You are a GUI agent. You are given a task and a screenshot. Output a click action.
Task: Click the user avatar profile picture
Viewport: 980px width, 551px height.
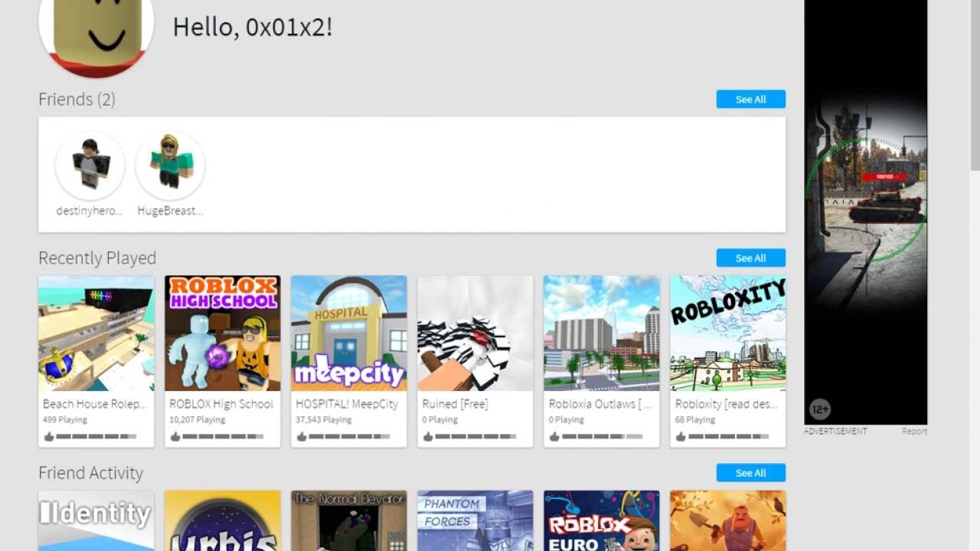(96, 38)
